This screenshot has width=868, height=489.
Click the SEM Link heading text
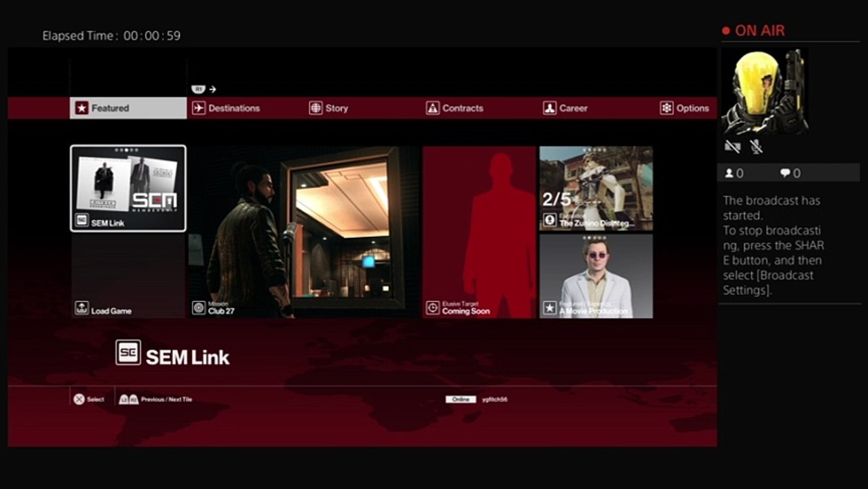(188, 357)
